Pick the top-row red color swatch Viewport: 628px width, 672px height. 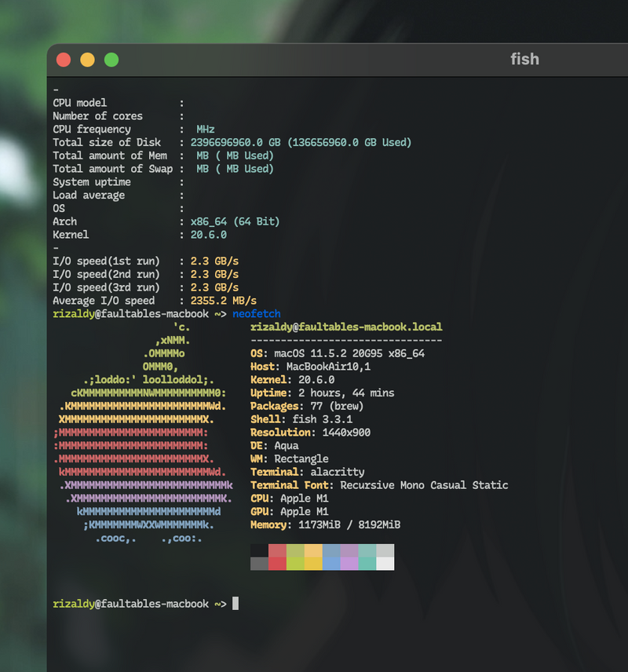(277, 550)
